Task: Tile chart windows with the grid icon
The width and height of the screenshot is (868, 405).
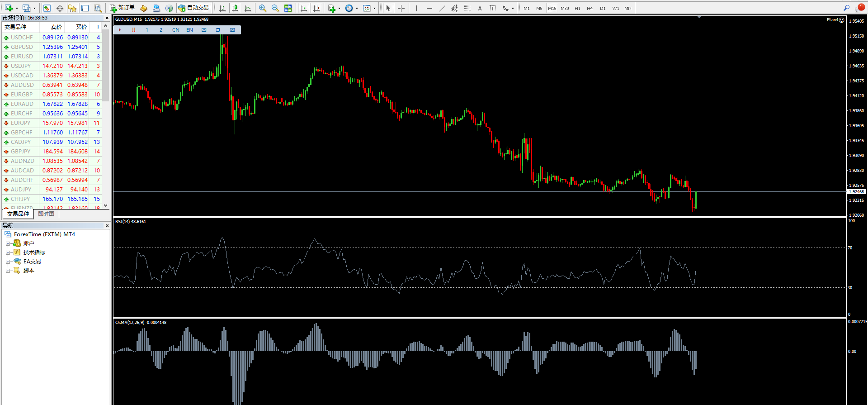Action: click(288, 8)
